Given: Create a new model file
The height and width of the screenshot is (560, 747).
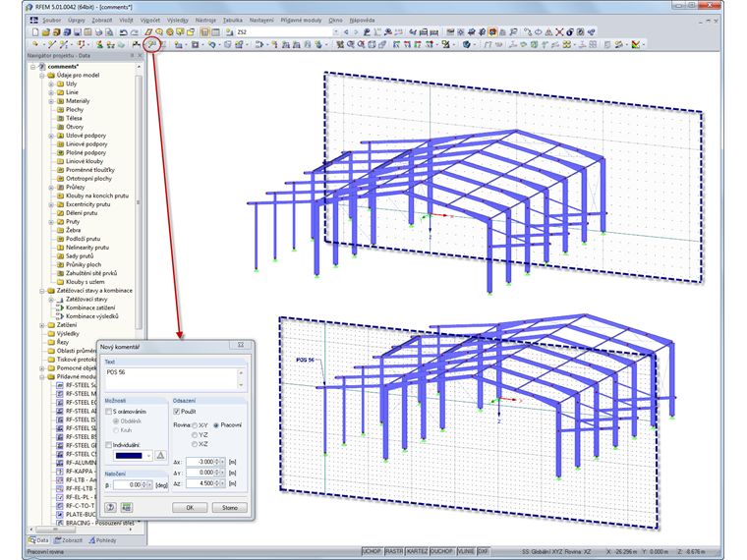Looking at the screenshot, I should click(x=35, y=31).
